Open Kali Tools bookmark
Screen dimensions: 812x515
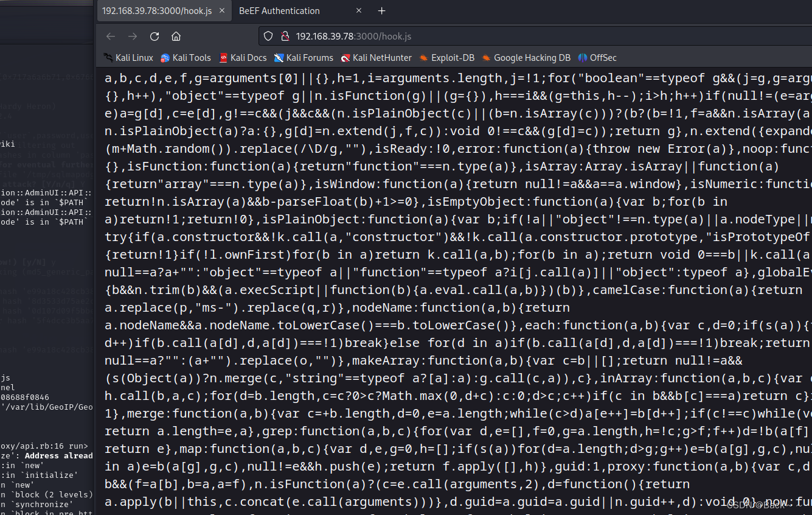point(186,58)
